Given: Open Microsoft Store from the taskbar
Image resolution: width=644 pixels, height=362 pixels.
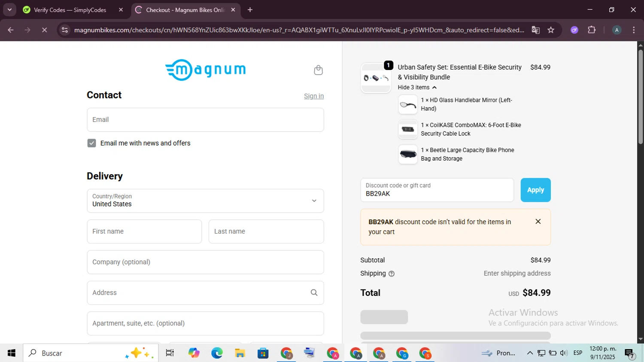Looking at the screenshot, I should coord(263,353).
